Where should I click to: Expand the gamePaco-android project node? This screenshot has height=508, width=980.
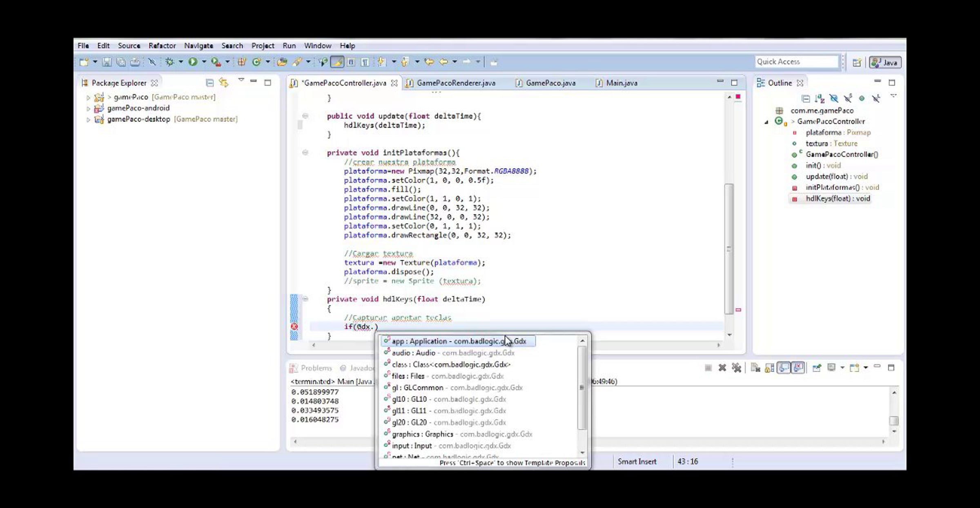tap(88, 109)
